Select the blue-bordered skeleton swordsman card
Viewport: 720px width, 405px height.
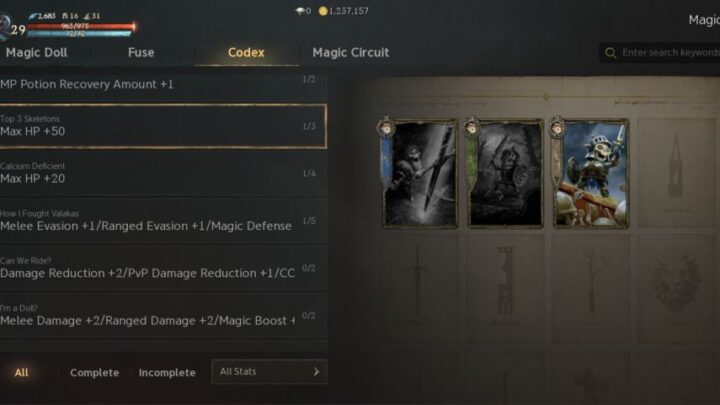pyautogui.click(x=420, y=174)
